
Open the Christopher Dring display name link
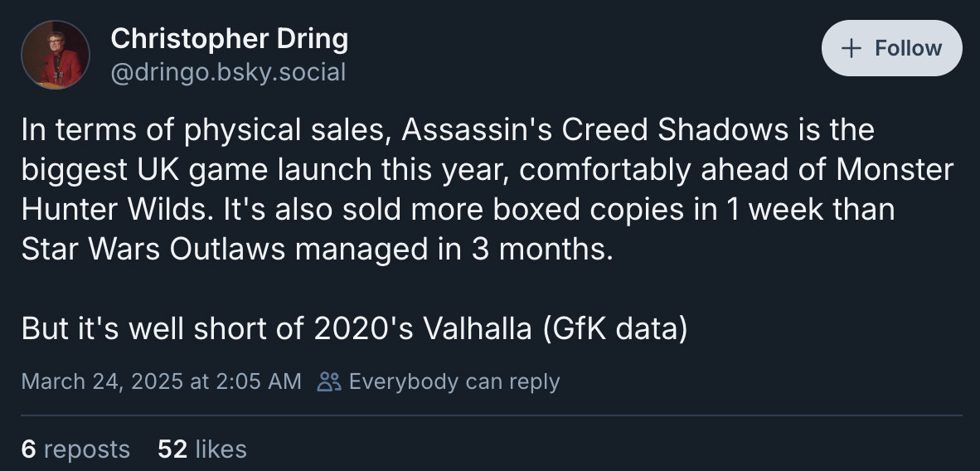(229, 38)
